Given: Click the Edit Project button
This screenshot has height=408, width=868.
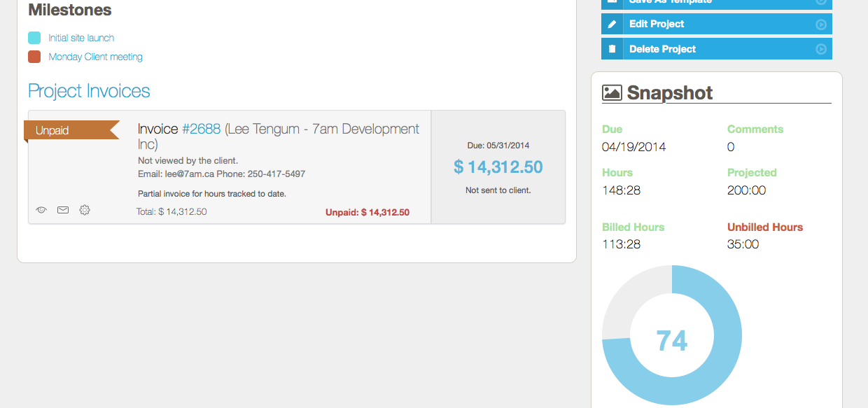Looking at the screenshot, I should pyautogui.click(x=717, y=24).
